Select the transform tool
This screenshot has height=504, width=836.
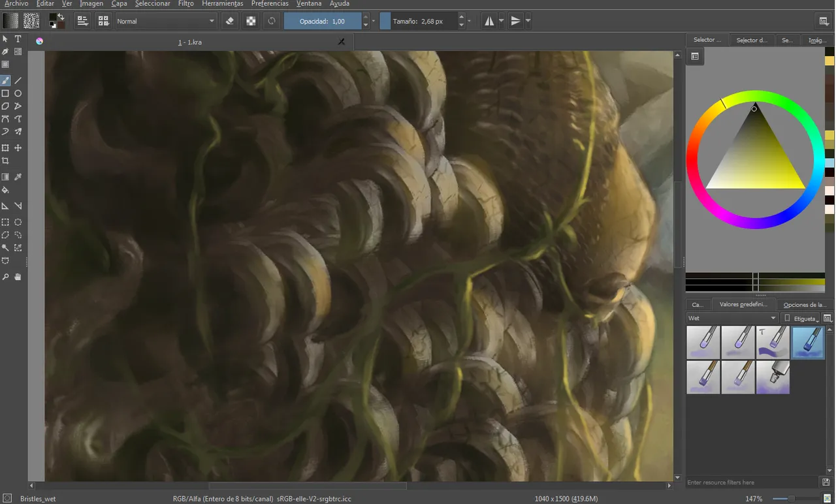[5, 148]
